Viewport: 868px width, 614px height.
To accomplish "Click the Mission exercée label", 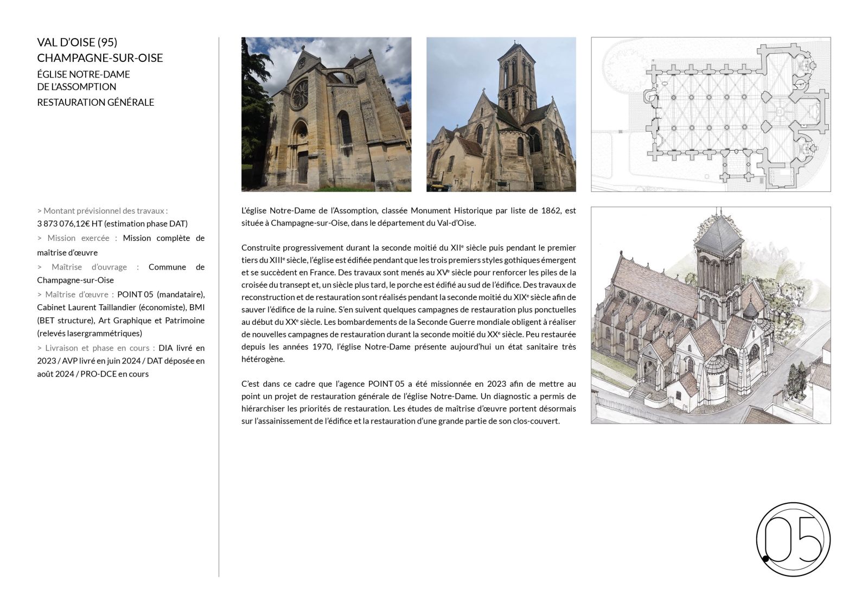I will click(x=77, y=238).
